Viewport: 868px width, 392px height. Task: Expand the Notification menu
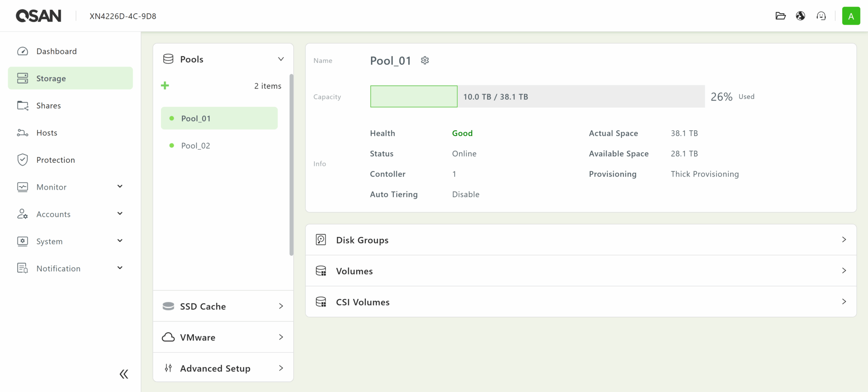point(120,268)
